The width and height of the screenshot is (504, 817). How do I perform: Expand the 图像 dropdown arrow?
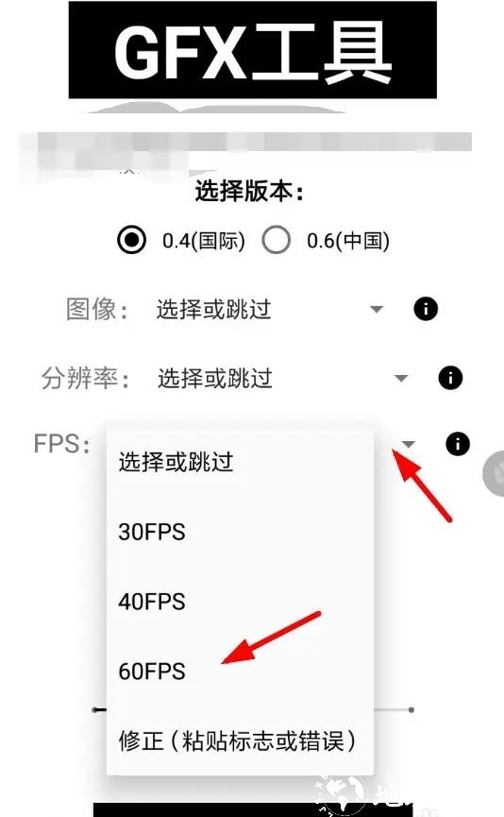pyautogui.click(x=377, y=310)
